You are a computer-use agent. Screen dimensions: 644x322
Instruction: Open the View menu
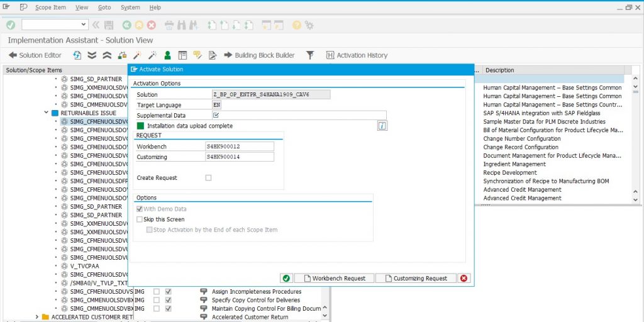click(x=82, y=8)
